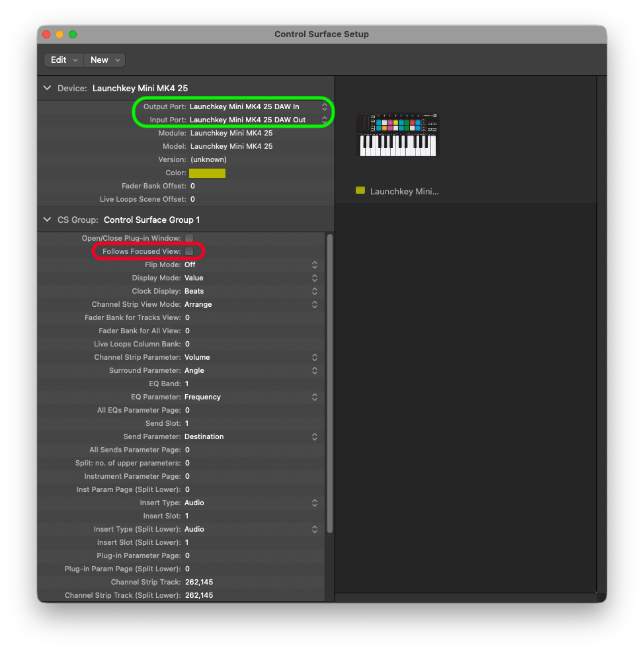Open the Display Mode popup
This screenshot has height=652, width=644.
click(251, 278)
